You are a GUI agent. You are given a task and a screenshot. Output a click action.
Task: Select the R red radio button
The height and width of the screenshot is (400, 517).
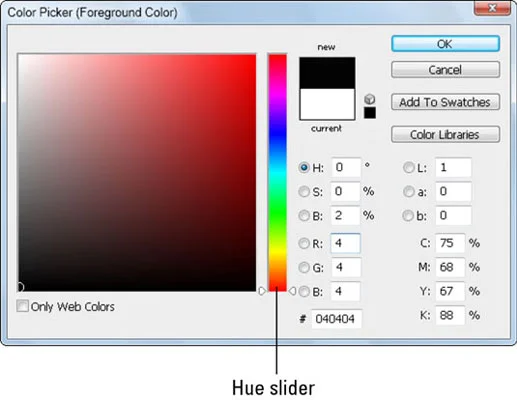coord(304,243)
